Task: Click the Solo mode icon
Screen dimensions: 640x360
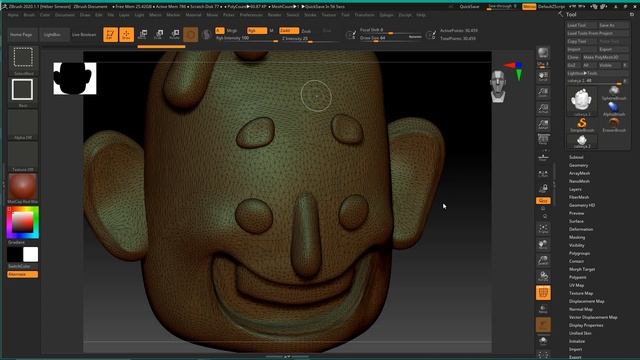Action: [543, 341]
